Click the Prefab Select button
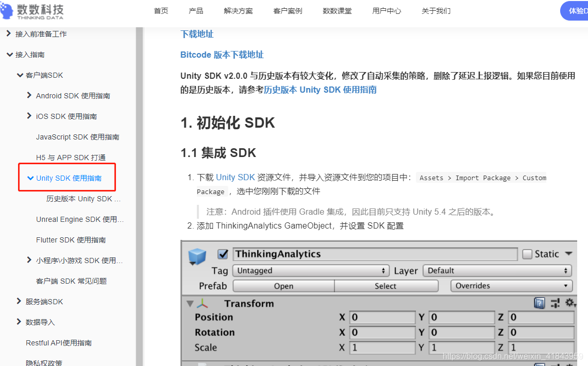This screenshot has height=366, width=588. point(386,286)
